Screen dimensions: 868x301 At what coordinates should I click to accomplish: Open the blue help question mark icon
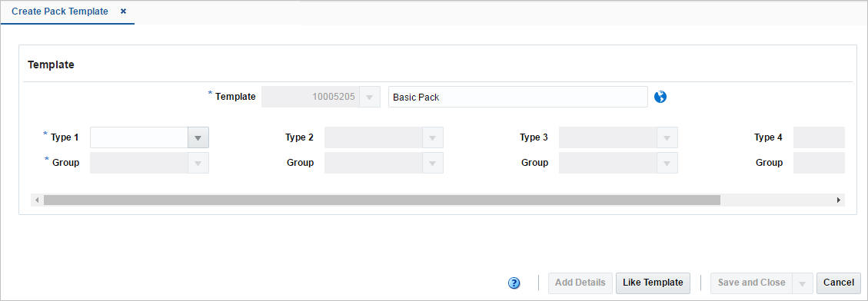(x=514, y=283)
